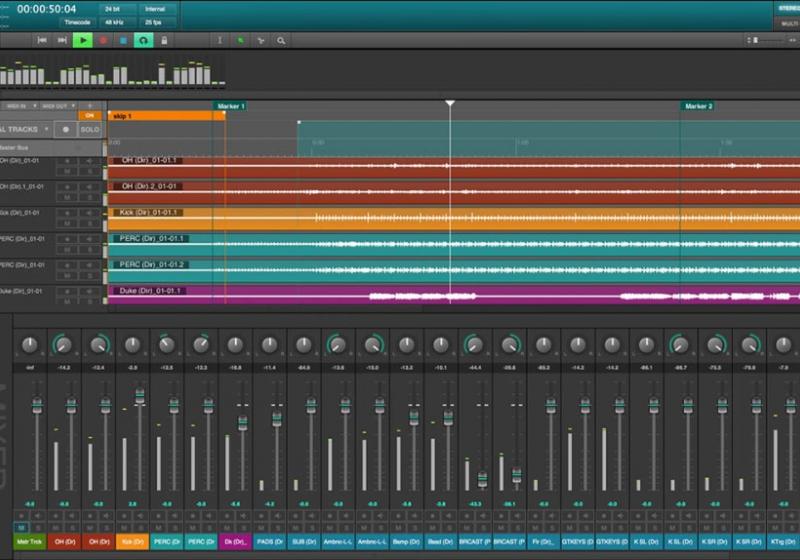Select the magnifier zoom tool
800x560 pixels.
point(281,40)
